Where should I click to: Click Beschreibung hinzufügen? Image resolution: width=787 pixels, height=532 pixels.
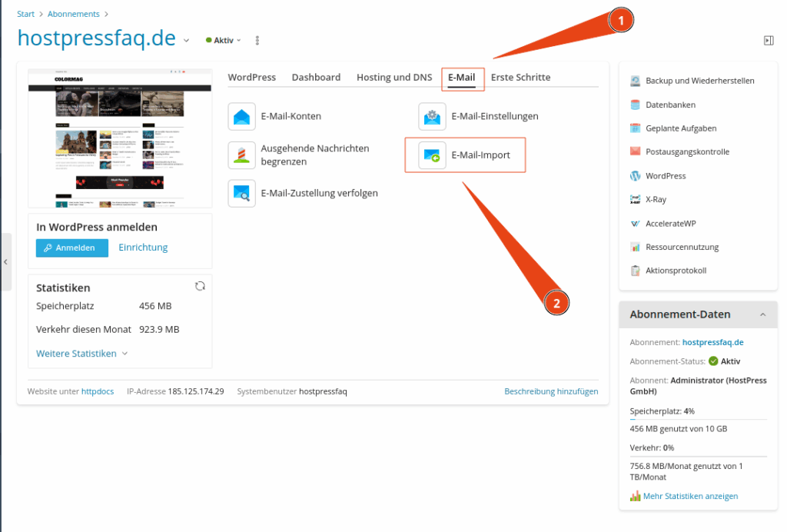tap(551, 391)
